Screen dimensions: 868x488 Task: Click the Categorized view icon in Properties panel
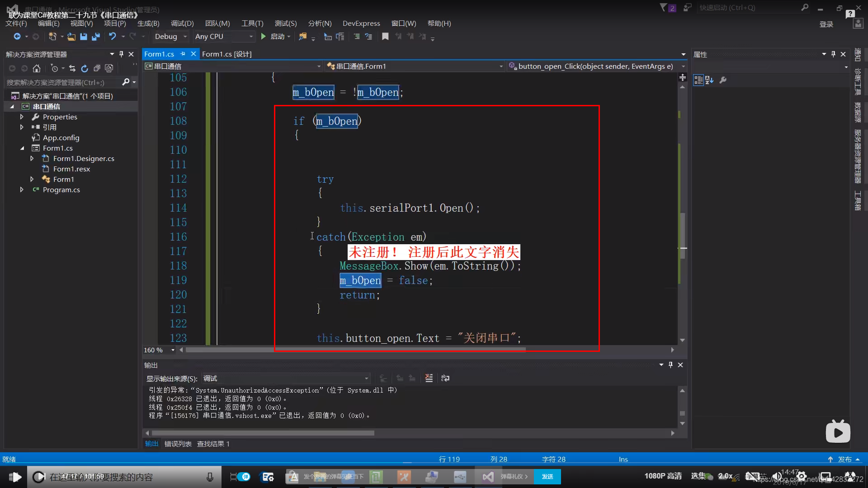tap(698, 80)
